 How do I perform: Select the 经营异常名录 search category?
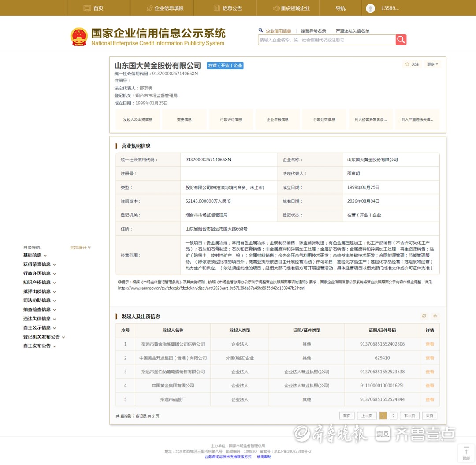[x=313, y=31]
